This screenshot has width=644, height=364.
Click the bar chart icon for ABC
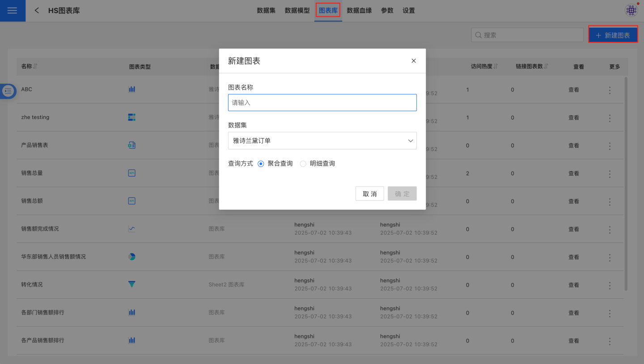[x=132, y=89]
